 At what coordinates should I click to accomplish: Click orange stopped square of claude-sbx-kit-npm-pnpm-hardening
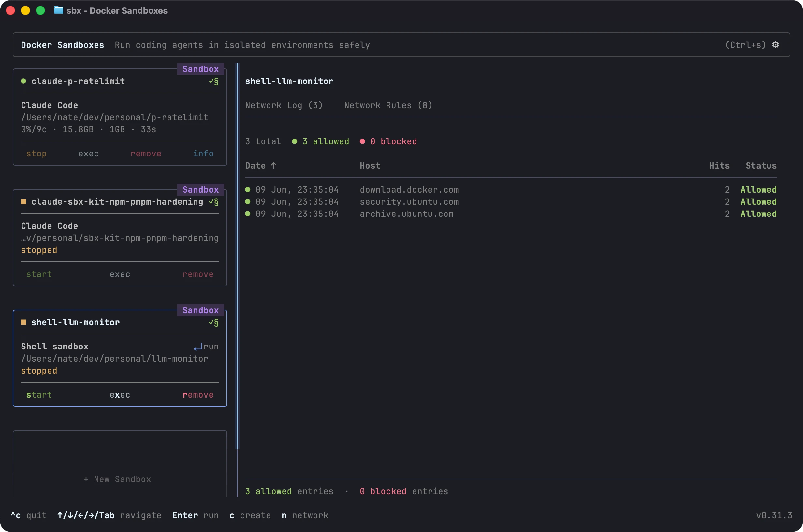click(23, 201)
